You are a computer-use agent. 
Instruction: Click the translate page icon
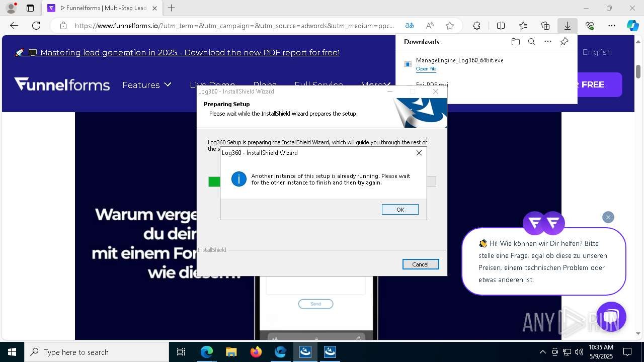click(x=410, y=26)
